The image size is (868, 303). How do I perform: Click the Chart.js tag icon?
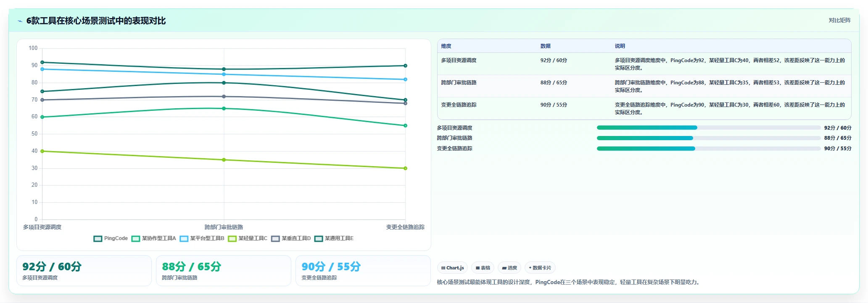(x=443, y=268)
